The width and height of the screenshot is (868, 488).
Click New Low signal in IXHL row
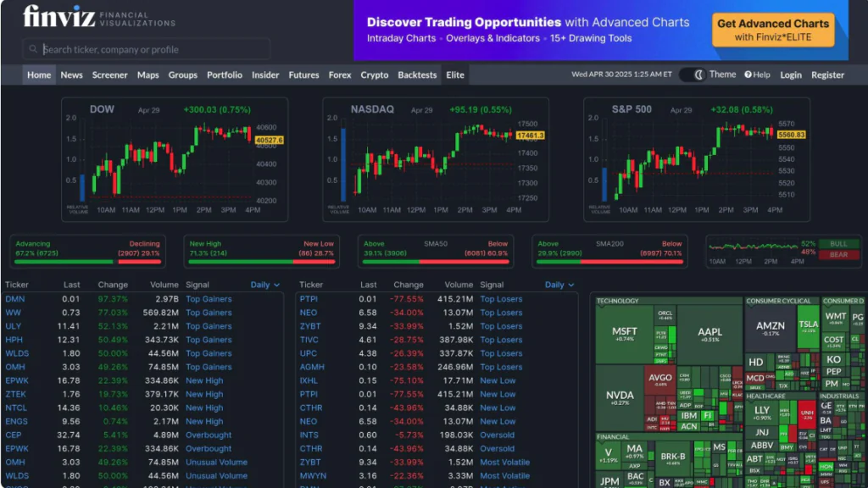click(498, 380)
